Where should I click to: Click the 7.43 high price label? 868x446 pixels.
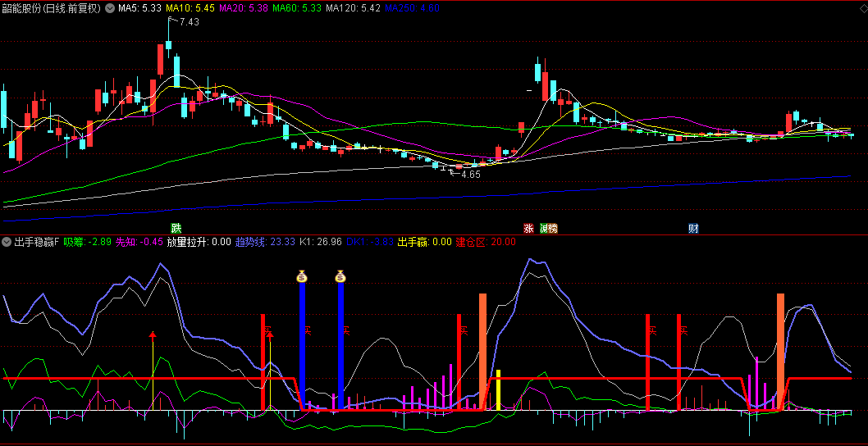pos(189,21)
